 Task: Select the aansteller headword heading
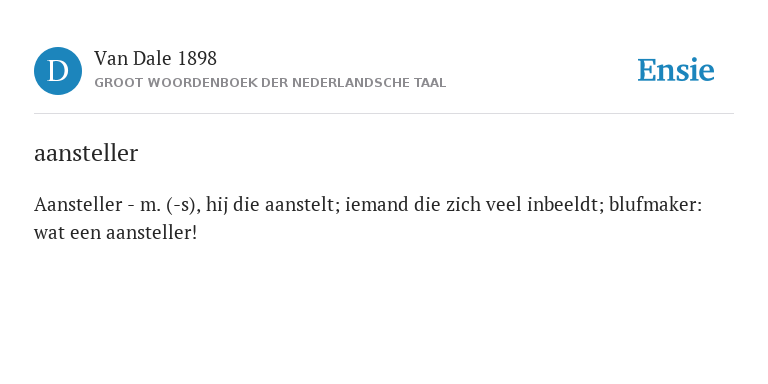(x=86, y=153)
